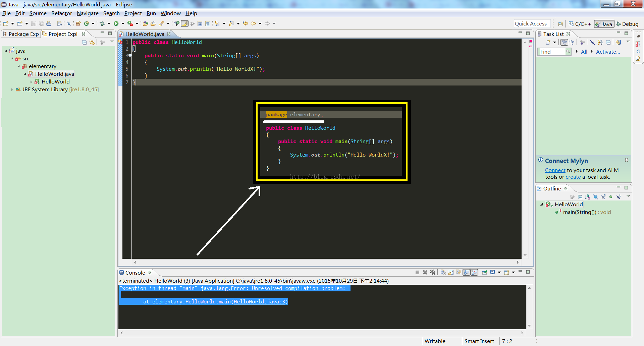Click the Display Selected Console icon
Image resolution: width=644 pixels, height=346 pixels.
492,272
